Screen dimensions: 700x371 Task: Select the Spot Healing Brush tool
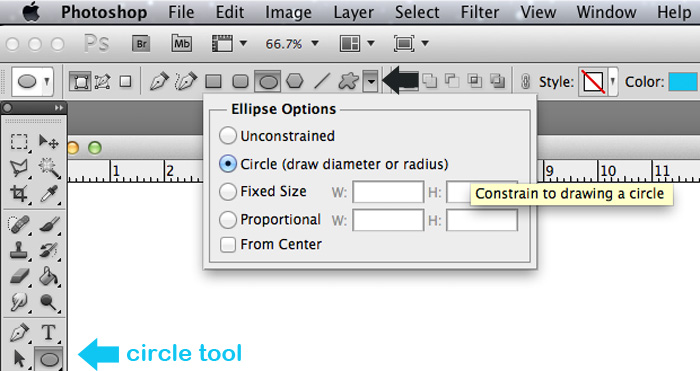(19, 224)
